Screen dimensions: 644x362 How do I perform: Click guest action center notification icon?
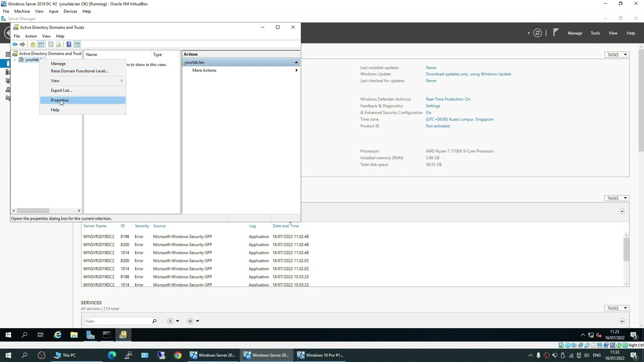[635, 335]
